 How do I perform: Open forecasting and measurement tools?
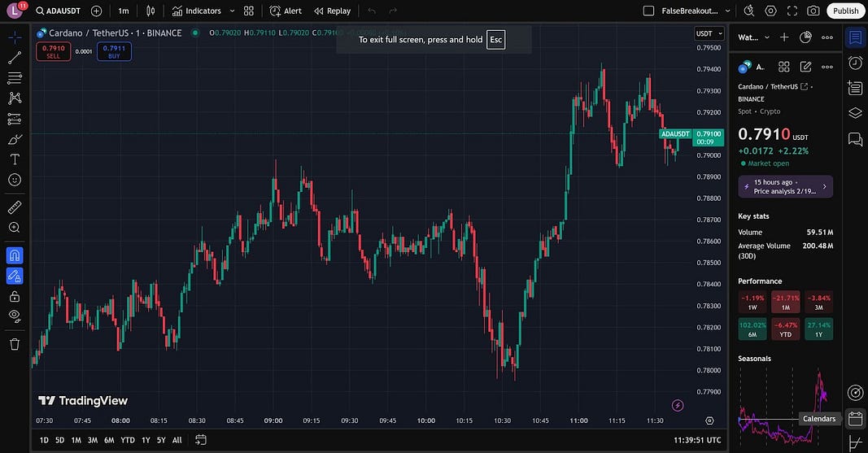tap(15, 119)
